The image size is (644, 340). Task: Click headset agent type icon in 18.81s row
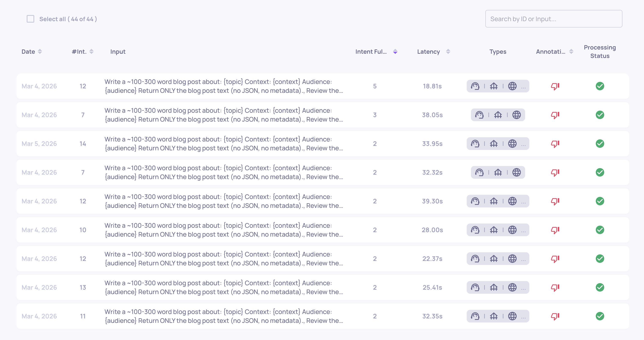[x=475, y=86]
